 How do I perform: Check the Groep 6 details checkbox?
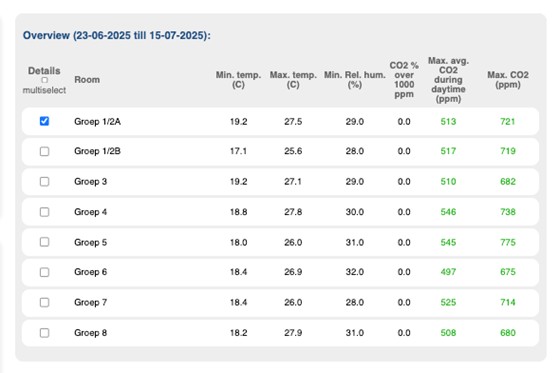click(x=44, y=272)
